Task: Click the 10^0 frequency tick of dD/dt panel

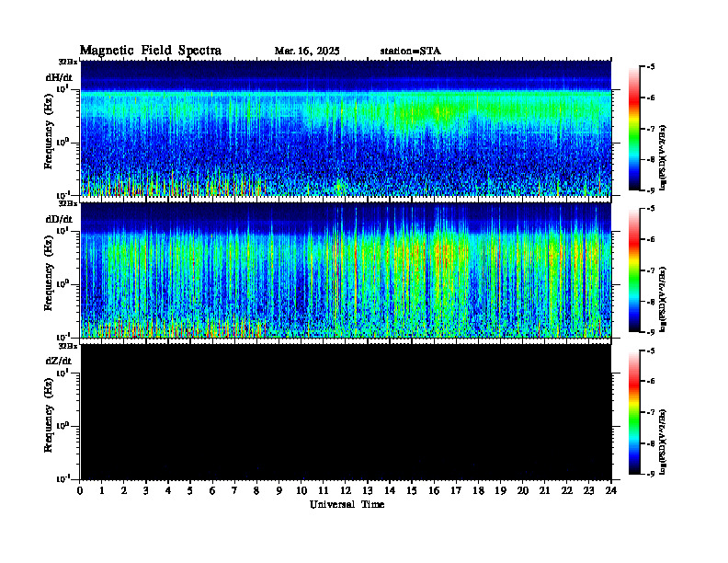Action: pyautogui.click(x=63, y=283)
